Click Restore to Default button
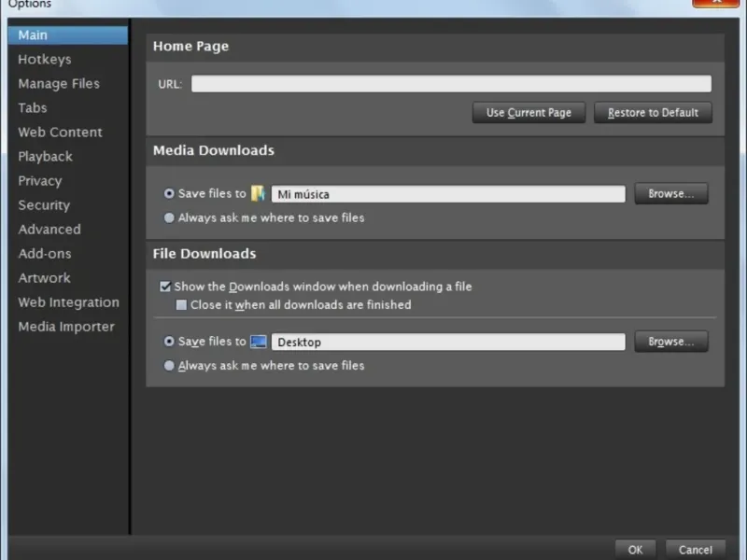Screen dimensions: 747x560 coord(653,113)
